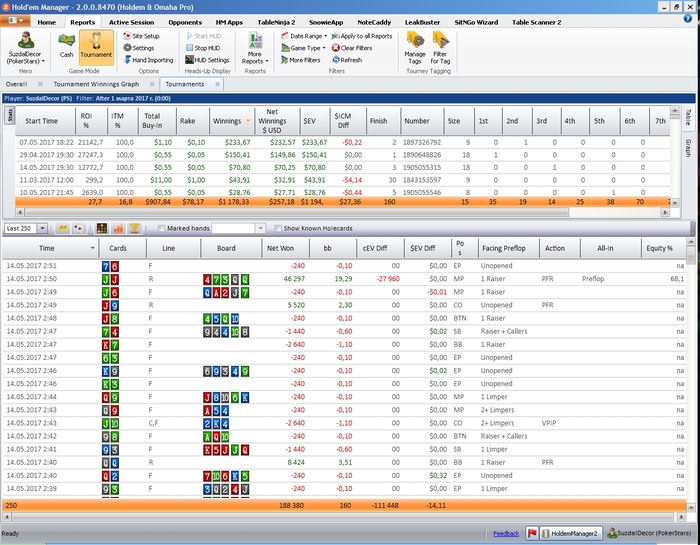Select hand 14.05.2017 2:40 with QQ
The image size is (700, 545).
click(x=344, y=462)
